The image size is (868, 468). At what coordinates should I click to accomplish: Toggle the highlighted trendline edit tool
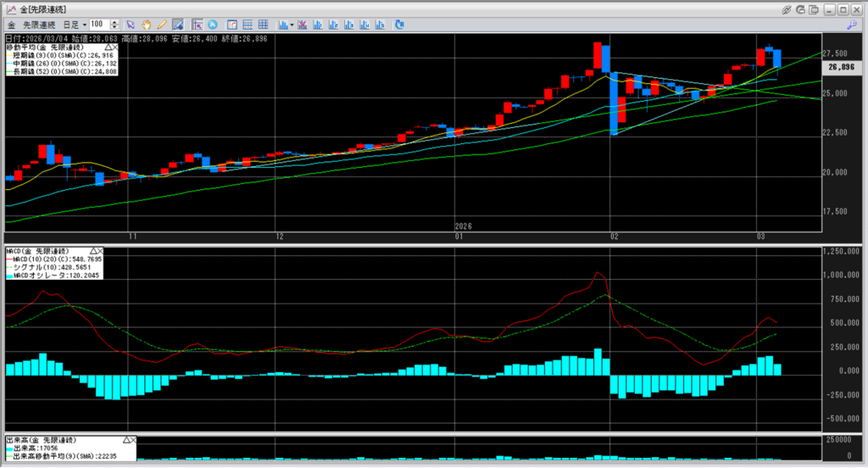(177, 25)
